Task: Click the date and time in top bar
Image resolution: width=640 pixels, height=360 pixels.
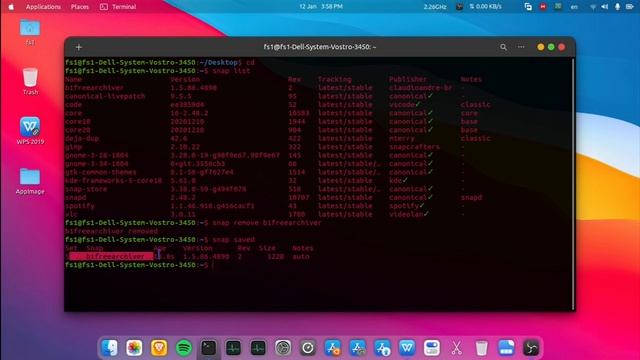Action: click(x=321, y=7)
